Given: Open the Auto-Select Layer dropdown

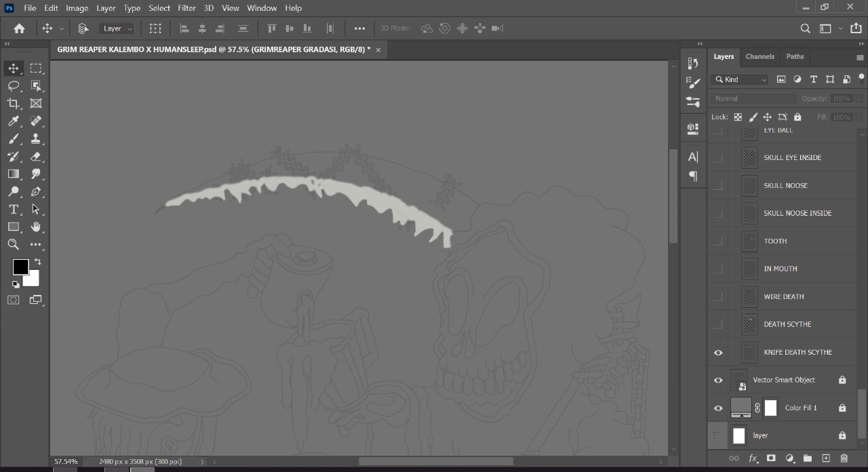Looking at the screenshot, I should 117,28.
